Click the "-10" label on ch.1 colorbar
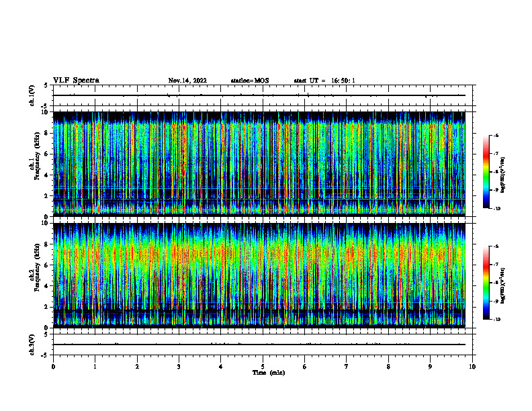Viewport: 532px width, 411px height. pos(496,209)
